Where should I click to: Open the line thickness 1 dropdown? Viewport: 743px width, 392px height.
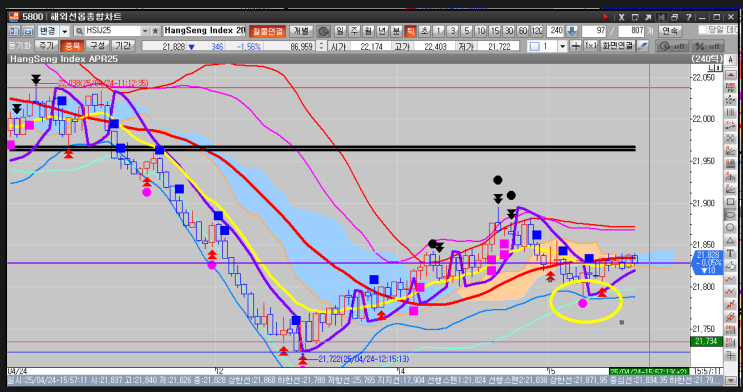click(x=562, y=46)
